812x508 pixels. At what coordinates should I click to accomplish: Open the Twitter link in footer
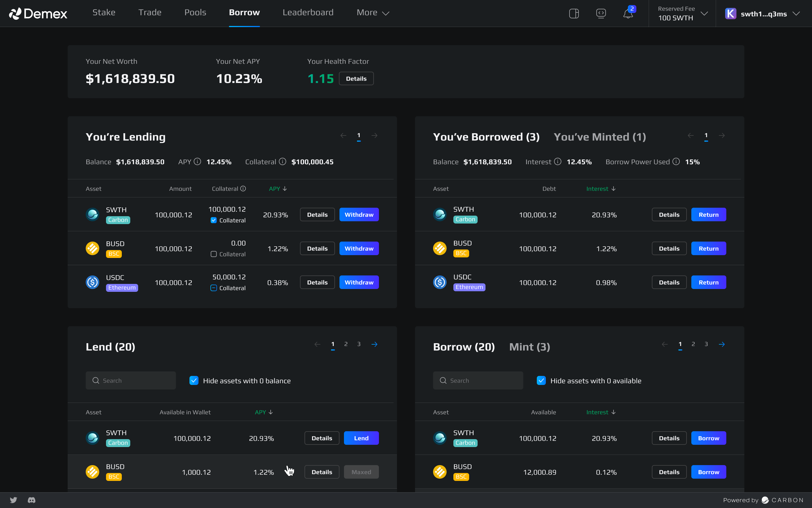[x=14, y=500]
